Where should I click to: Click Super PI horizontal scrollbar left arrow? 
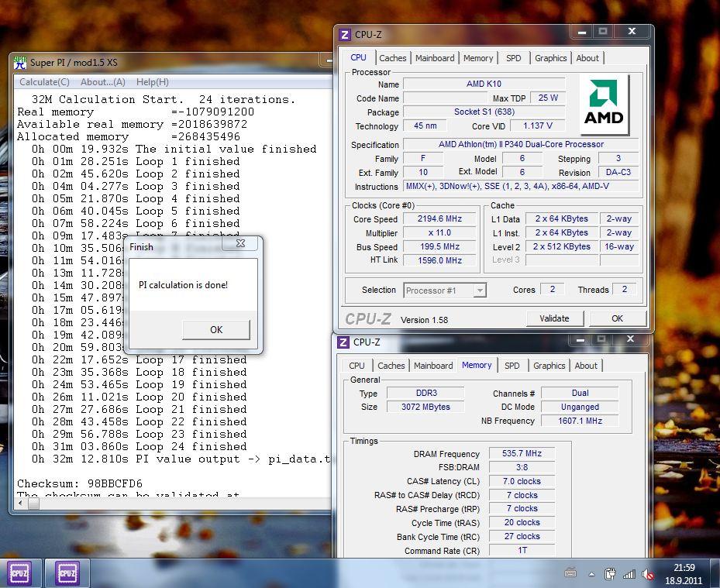point(20,504)
